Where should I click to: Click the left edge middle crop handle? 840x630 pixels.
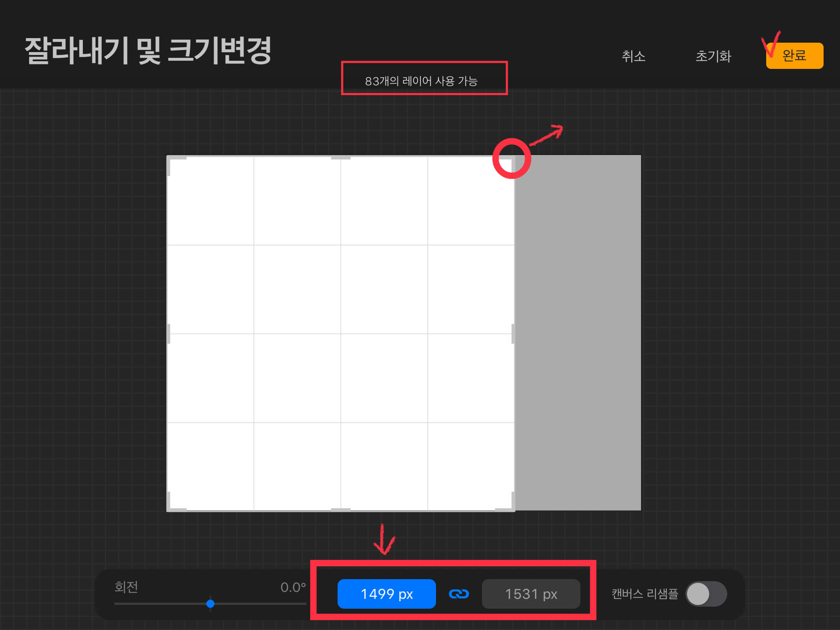tap(169, 333)
